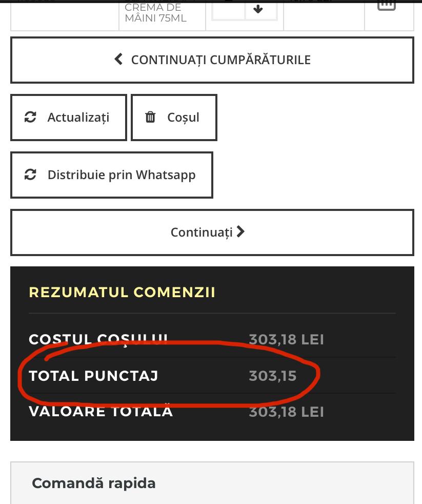Viewport: 422px width, 504px height.
Task: Click the COSTUL COȘULUI price of 303,18 LEI
Action: point(287,339)
